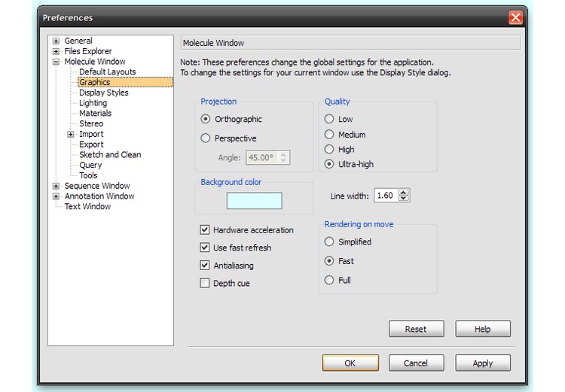Image resolution: width=565 pixels, height=392 pixels.
Task: Click the Apply button
Action: coord(483,363)
